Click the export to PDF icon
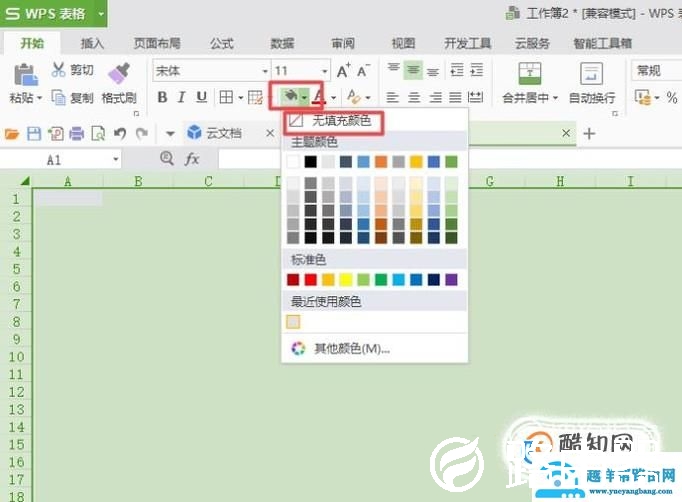 56,134
